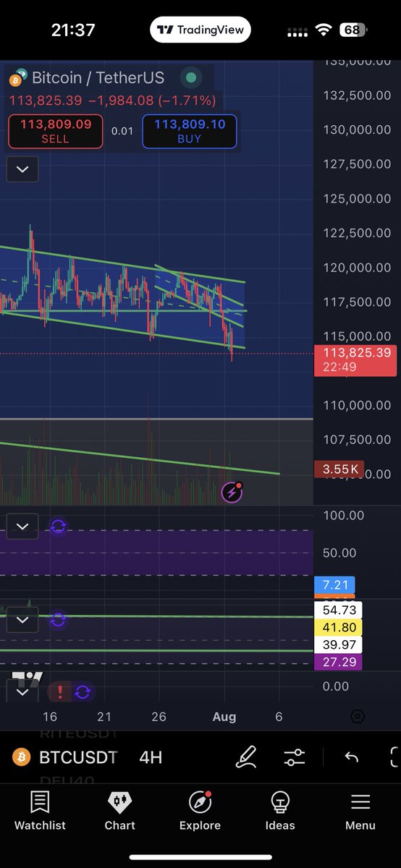Image resolution: width=401 pixels, height=868 pixels.
Task: Open the Explore tab
Action: (x=200, y=812)
